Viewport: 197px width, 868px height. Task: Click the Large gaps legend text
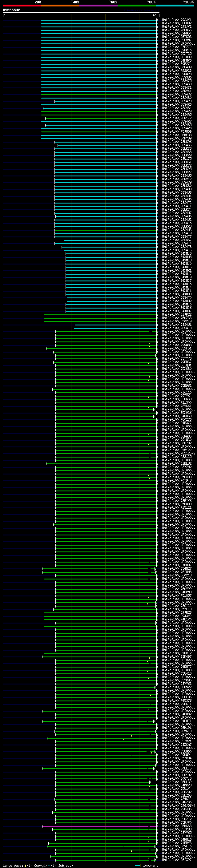(13, 866)
